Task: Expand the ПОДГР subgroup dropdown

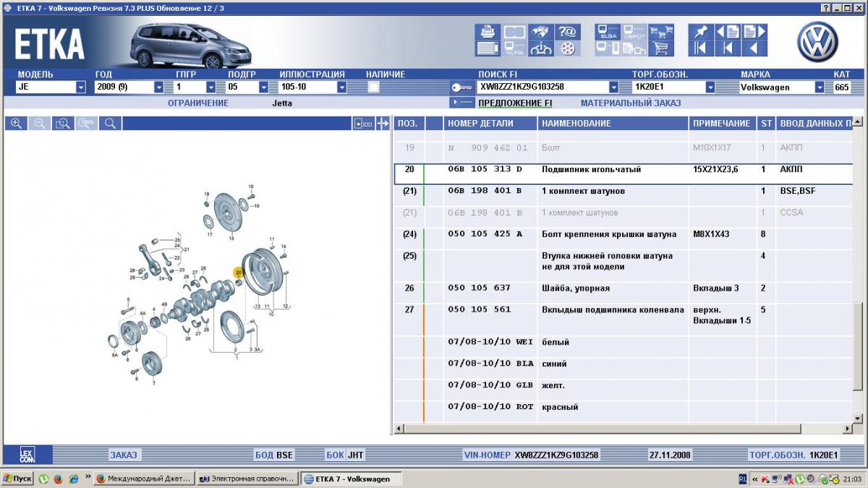Action: [263, 87]
